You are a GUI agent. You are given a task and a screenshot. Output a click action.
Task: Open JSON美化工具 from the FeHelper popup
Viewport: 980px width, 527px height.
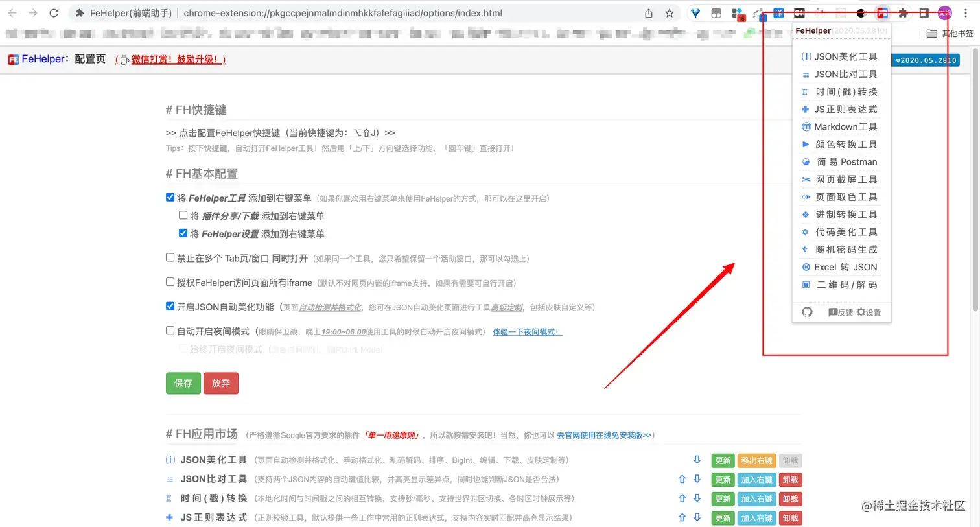pyautogui.click(x=840, y=56)
